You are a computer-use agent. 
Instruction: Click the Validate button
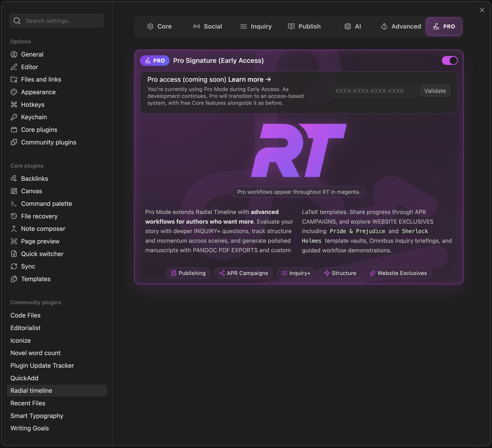[435, 91]
